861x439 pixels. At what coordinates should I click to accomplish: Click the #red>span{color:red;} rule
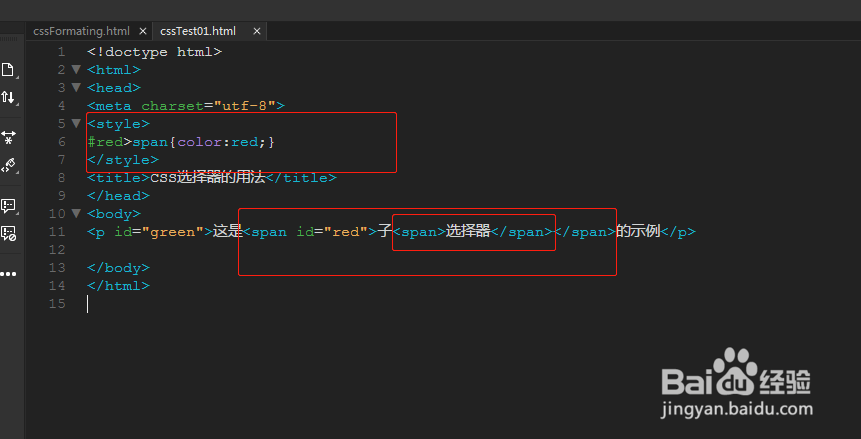[x=181, y=142]
